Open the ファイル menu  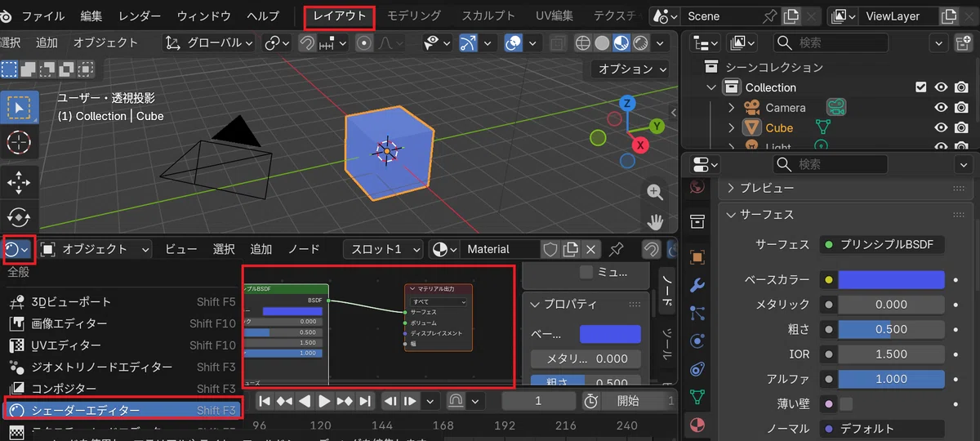click(x=43, y=16)
